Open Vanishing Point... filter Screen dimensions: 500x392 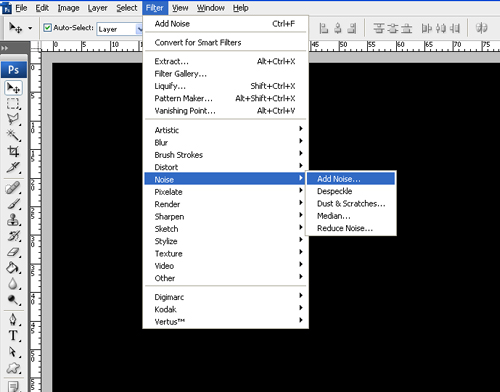point(225,111)
